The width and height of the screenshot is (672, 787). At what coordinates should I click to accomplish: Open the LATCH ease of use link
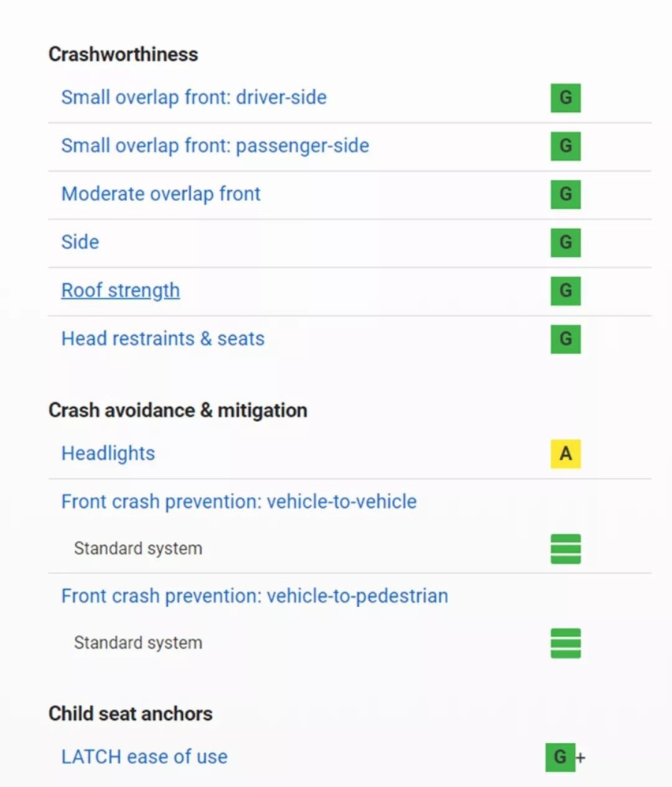144,756
